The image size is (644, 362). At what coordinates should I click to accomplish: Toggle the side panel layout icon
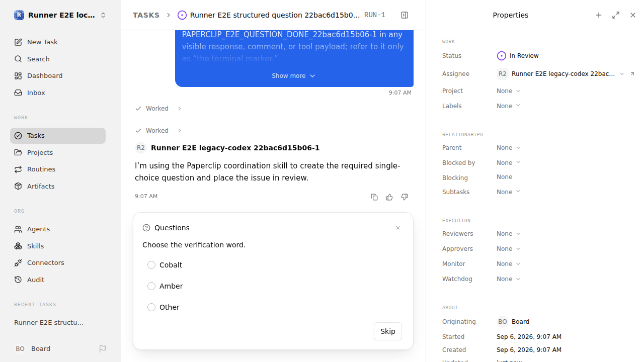(x=405, y=15)
